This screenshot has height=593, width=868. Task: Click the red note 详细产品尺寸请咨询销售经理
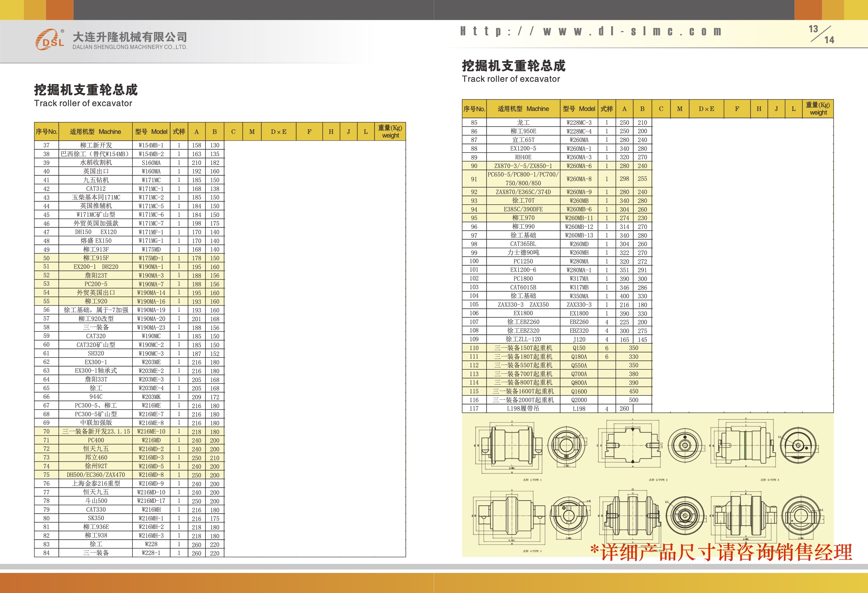click(x=721, y=552)
